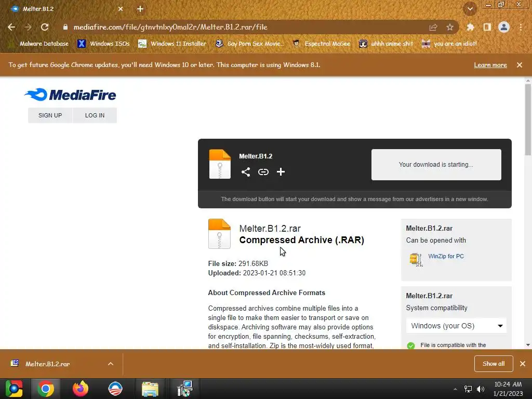The image size is (532, 399).
Task: Click the page vertical scrollbar
Action: coord(528,119)
